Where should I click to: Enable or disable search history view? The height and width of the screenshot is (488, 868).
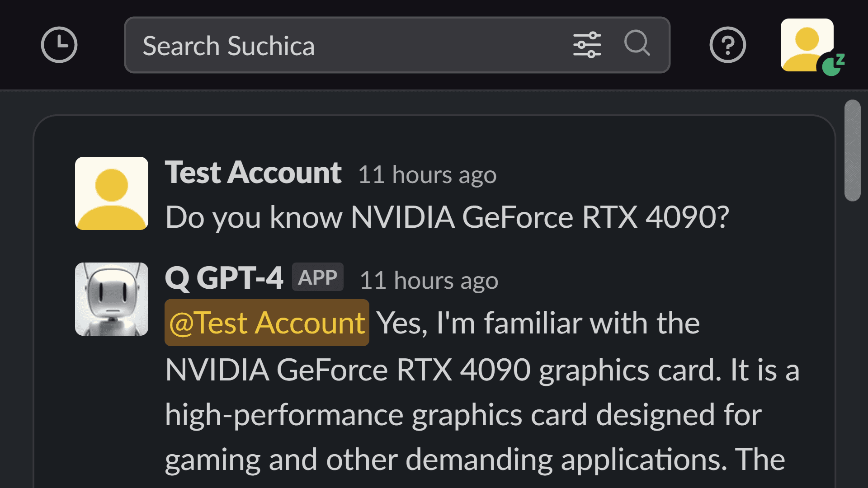coord(59,45)
